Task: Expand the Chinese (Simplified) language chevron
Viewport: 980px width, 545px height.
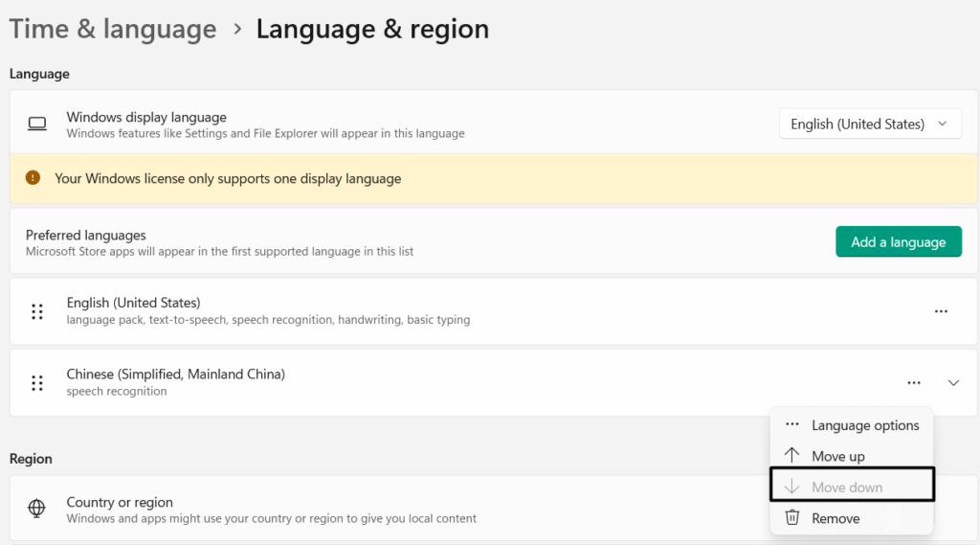Action: coord(953,383)
